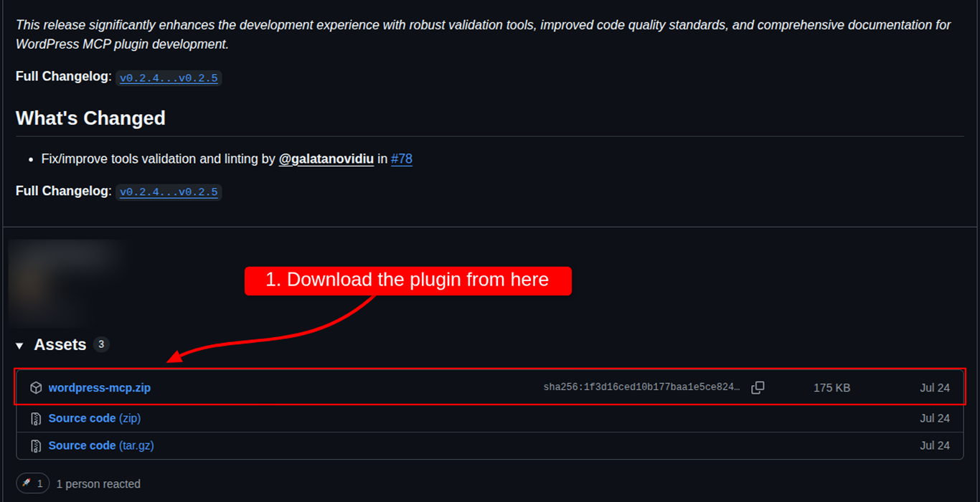Open pull request #78
The image size is (980, 502).
(x=402, y=158)
